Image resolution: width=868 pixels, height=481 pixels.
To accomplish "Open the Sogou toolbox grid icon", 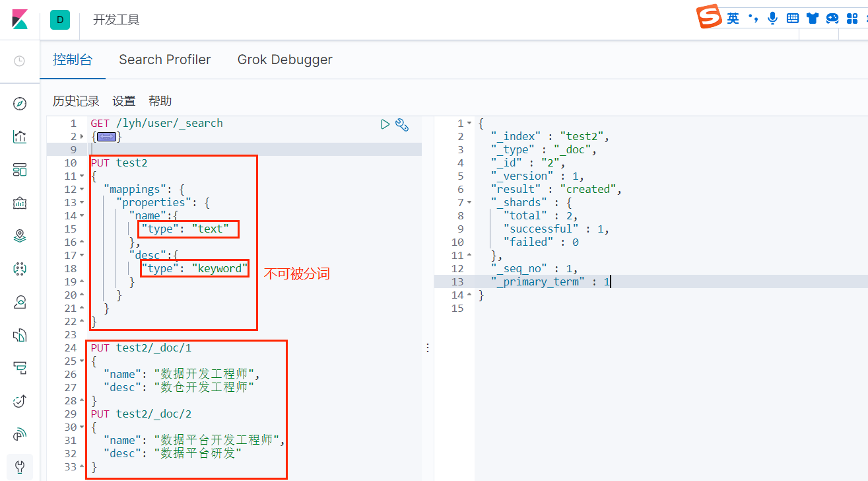I will 852,18.
